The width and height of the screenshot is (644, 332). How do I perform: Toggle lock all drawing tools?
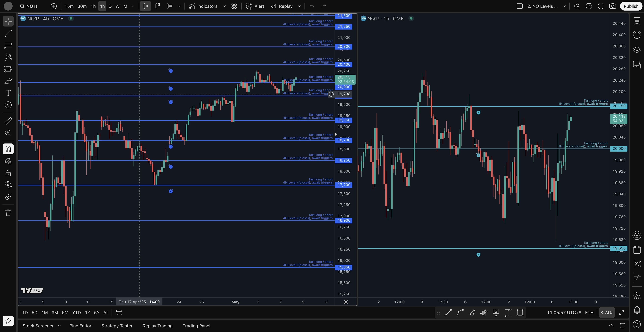click(8, 173)
